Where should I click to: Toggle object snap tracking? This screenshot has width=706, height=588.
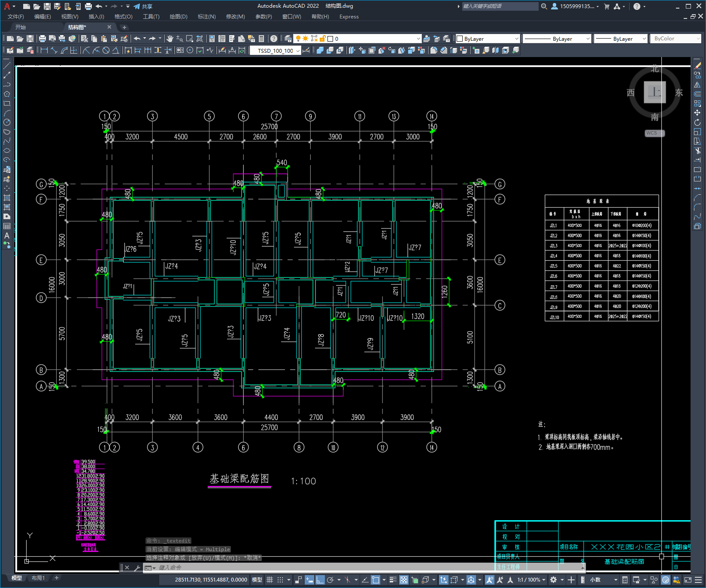(x=365, y=580)
